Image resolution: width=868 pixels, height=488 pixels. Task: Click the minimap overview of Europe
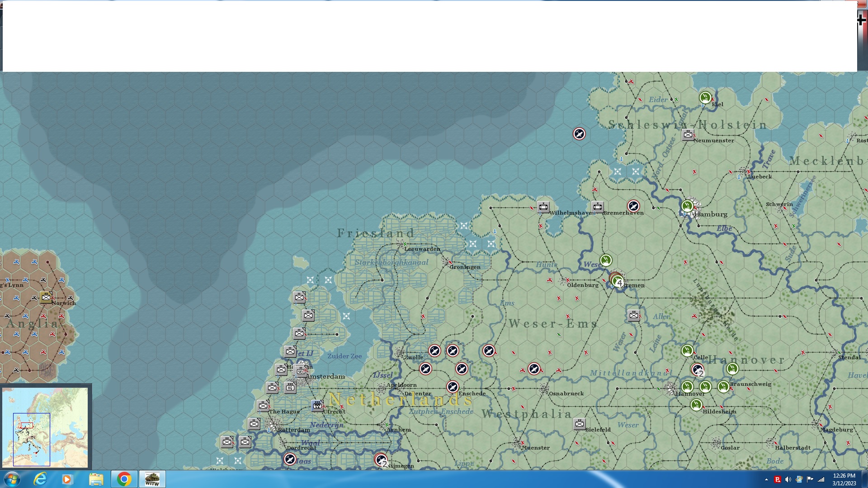45,427
